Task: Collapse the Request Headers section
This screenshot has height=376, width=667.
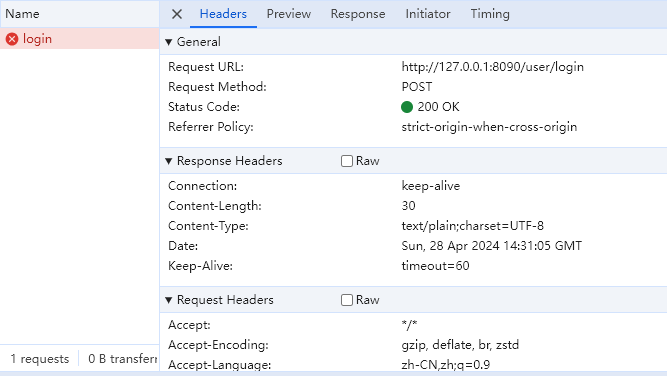Action: [169, 300]
